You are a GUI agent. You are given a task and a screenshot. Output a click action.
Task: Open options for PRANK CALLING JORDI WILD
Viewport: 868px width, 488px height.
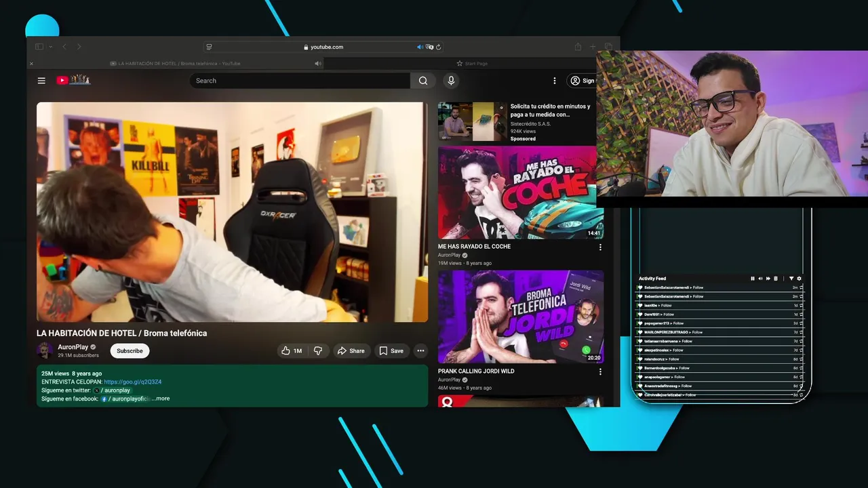click(x=599, y=372)
